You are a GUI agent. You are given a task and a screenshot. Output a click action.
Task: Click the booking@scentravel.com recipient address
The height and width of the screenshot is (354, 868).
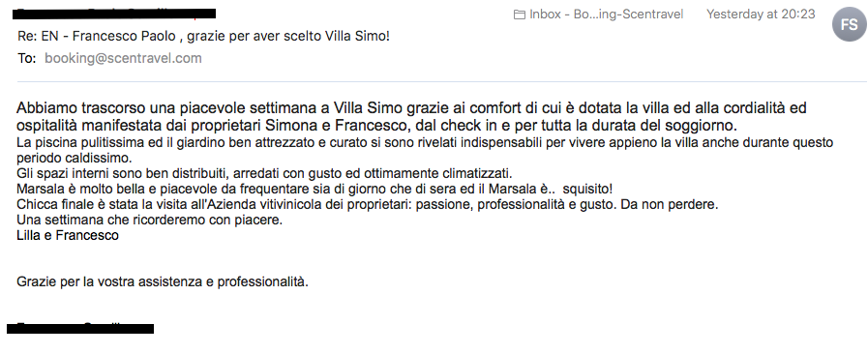pyautogui.click(x=123, y=58)
